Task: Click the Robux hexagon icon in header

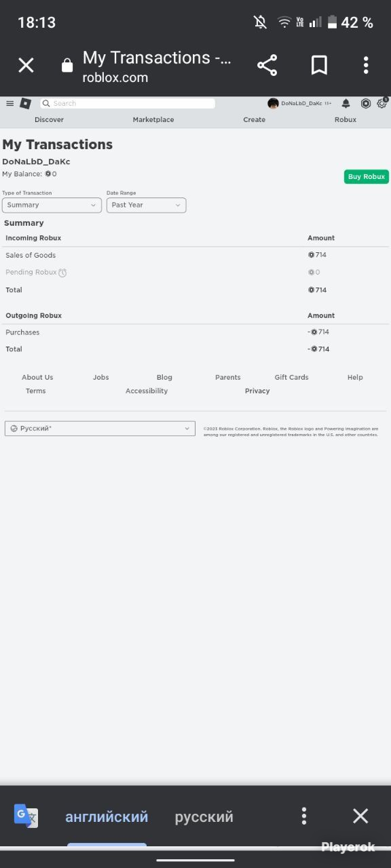Action: coord(366,104)
